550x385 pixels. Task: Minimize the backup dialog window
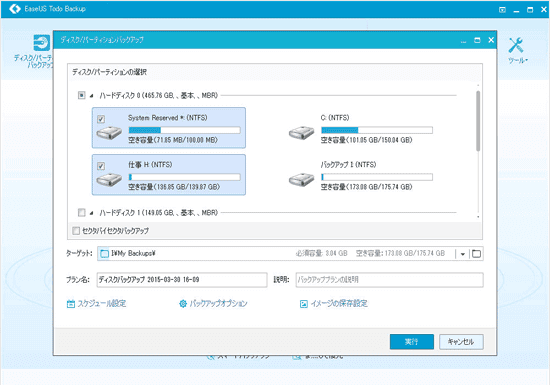pyautogui.click(x=463, y=41)
